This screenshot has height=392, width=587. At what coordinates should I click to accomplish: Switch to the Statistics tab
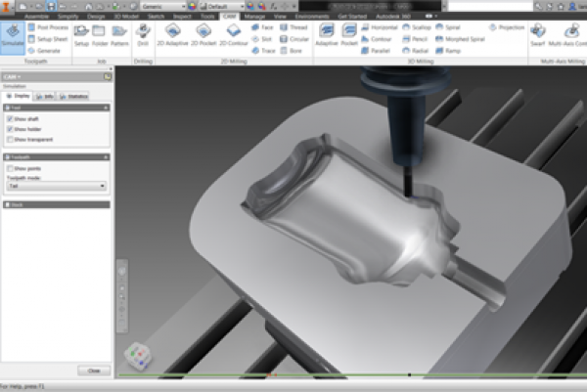click(72, 97)
